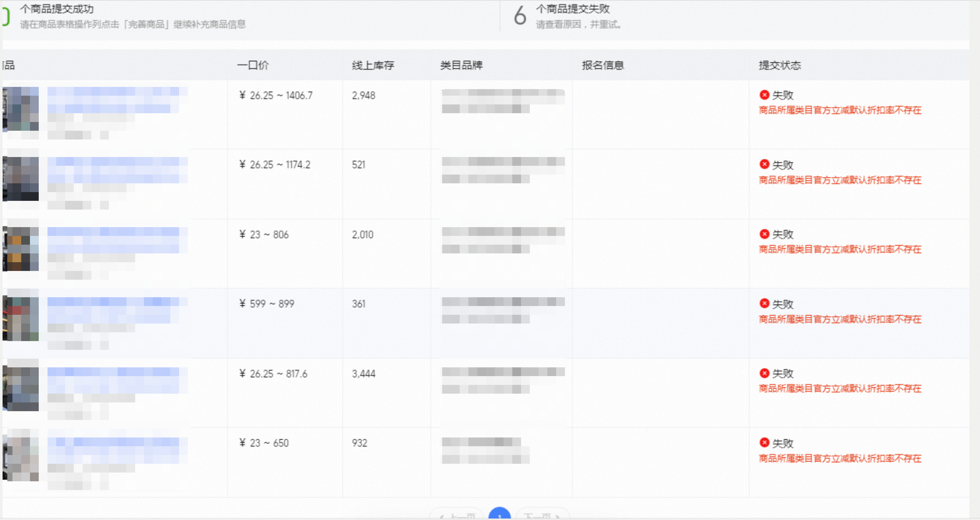Click the red failure icon in the 521 stock row
980x520 pixels.
pos(764,164)
